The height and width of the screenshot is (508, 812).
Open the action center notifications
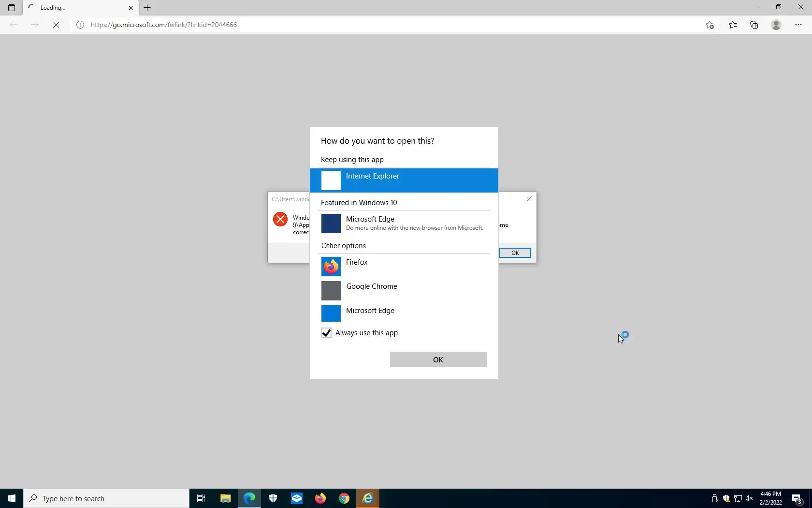[797, 498]
